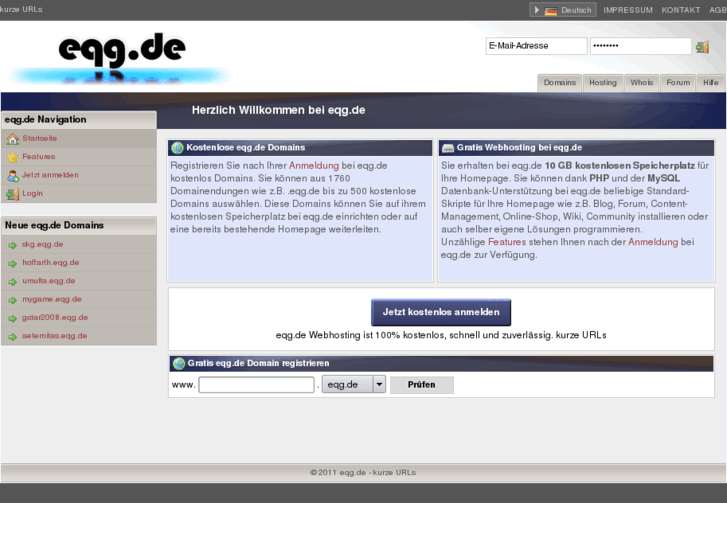Click the green arrow beside hoffarth.eqg.de
The image size is (727, 545).
(13, 263)
